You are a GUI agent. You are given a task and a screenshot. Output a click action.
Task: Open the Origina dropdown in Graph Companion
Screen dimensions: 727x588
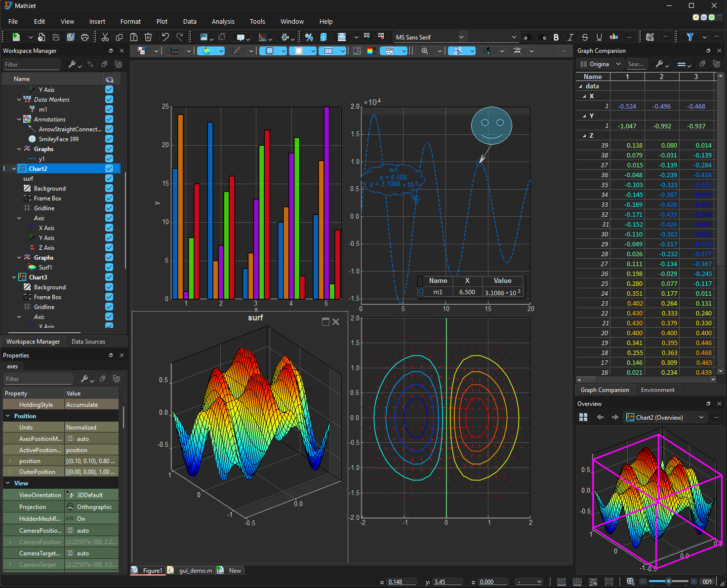[600, 64]
